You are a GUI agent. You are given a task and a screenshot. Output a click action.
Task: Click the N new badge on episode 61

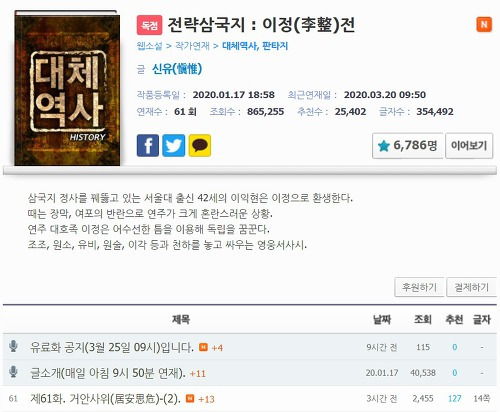click(x=190, y=398)
